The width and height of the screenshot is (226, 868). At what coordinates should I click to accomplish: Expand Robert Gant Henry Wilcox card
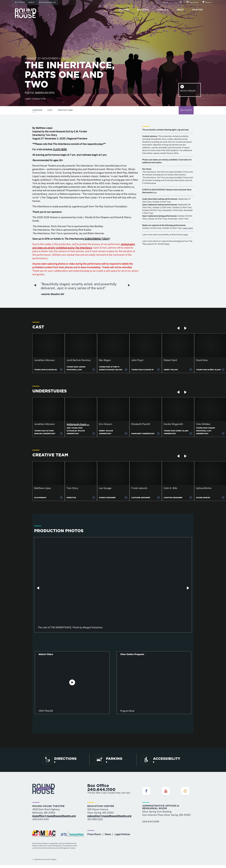(191, 370)
